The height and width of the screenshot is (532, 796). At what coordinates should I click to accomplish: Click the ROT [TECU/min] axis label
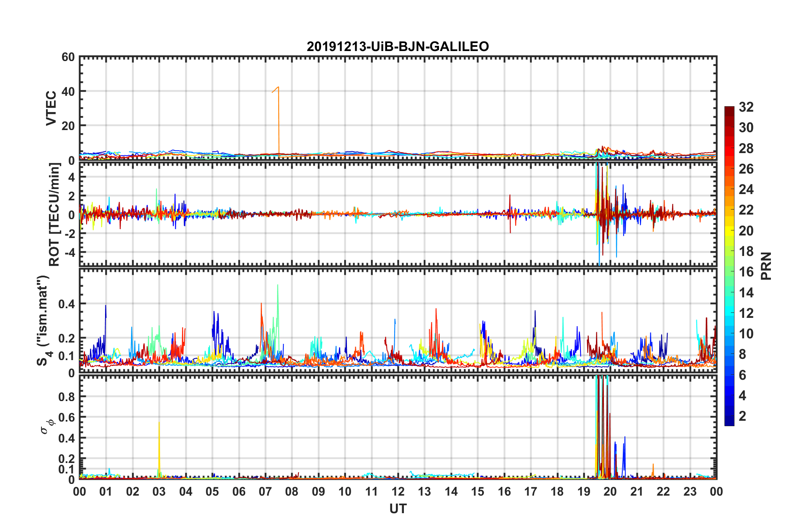coord(54,215)
